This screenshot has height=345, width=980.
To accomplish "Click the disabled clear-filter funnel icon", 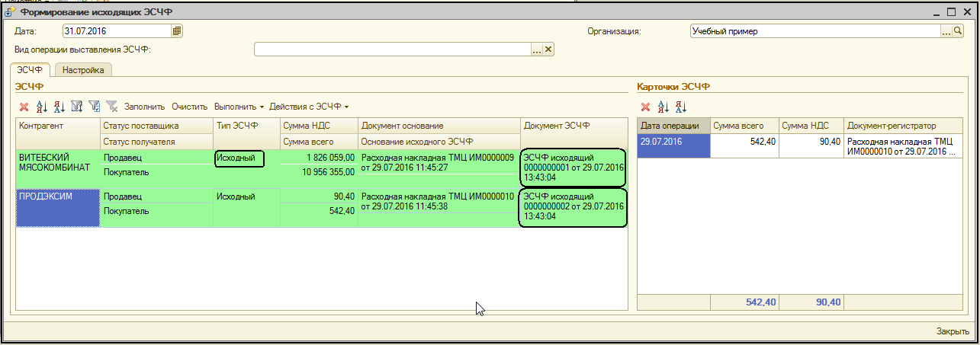I will tap(112, 107).
